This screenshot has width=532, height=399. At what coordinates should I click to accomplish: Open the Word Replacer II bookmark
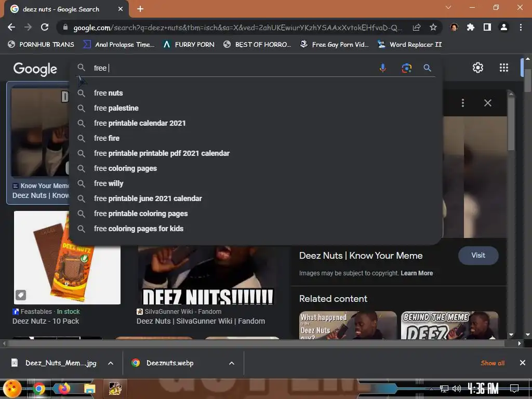point(409,45)
